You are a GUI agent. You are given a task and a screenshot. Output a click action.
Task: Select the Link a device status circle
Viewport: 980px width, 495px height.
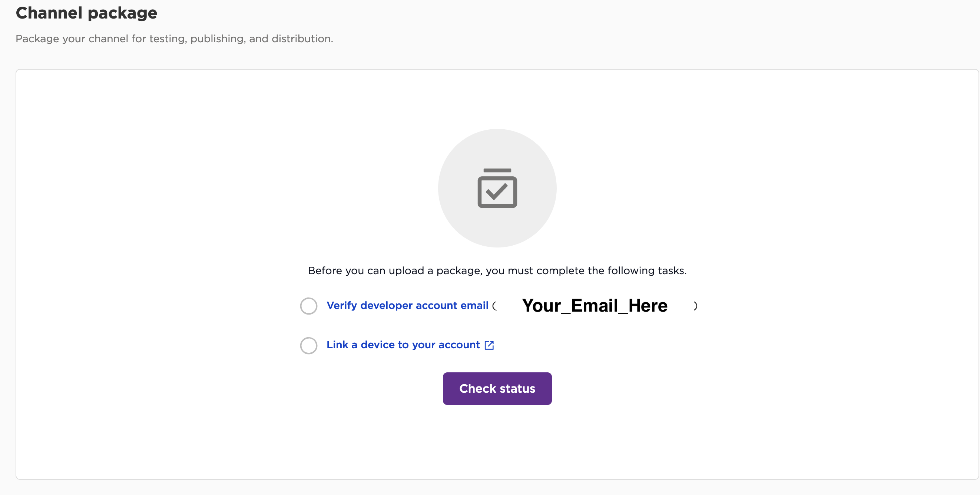[x=308, y=345]
